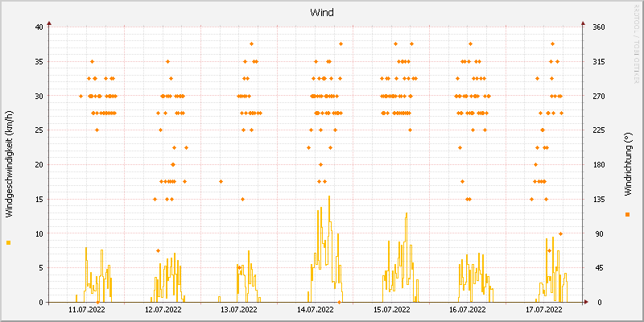
Task: Click the 20 value on the left axis
Action: click(39, 165)
